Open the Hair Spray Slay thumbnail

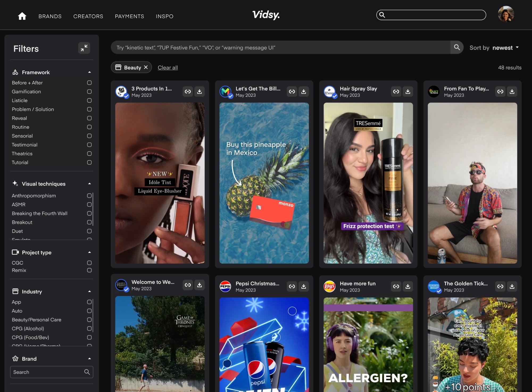(368, 183)
